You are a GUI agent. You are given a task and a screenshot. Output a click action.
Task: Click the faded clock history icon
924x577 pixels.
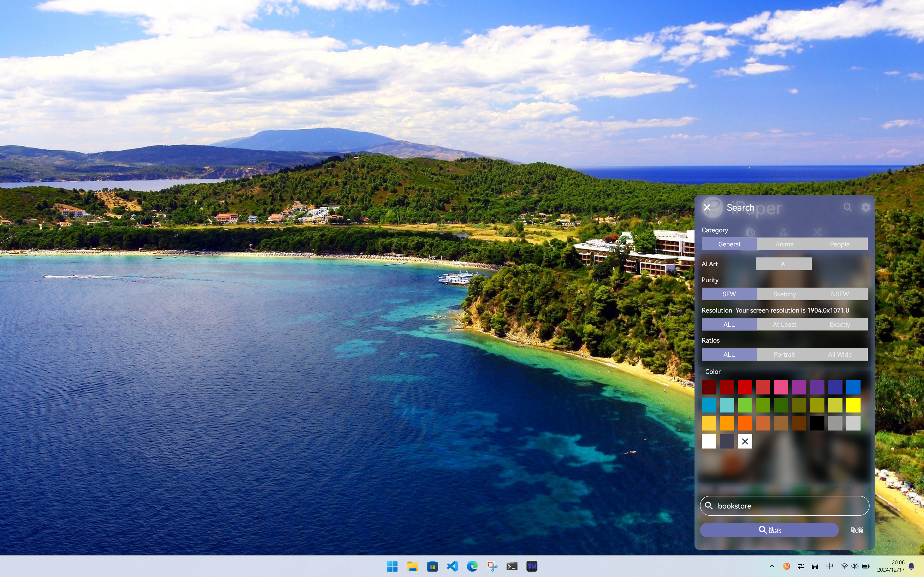pyautogui.click(x=750, y=232)
